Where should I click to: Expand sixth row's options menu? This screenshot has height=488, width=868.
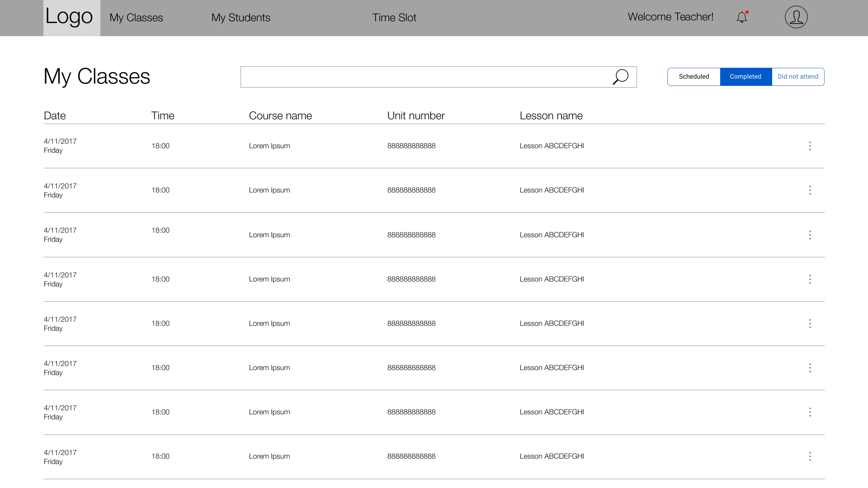tap(810, 368)
